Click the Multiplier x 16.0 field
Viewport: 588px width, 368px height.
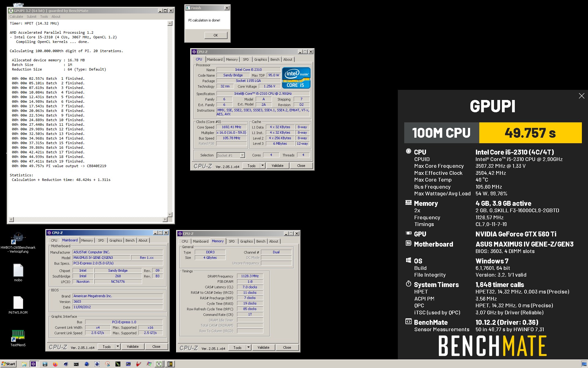point(232,132)
